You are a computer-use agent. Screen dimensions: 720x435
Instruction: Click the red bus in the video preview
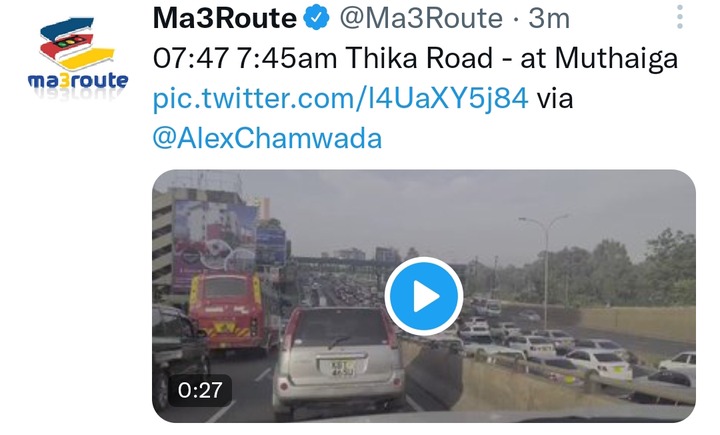pyautogui.click(x=227, y=311)
